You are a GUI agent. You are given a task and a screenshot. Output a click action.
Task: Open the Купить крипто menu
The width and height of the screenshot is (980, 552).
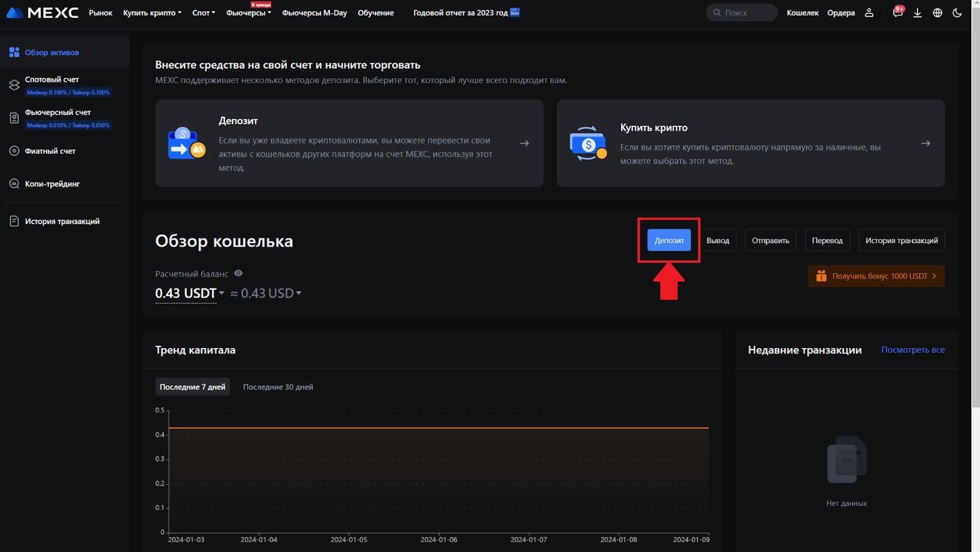click(152, 13)
